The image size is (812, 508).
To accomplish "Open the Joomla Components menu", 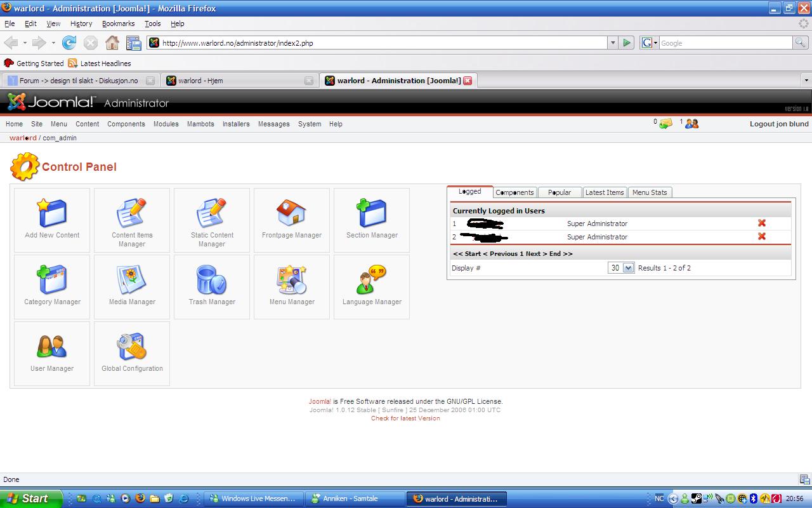I will pos(126,124).
